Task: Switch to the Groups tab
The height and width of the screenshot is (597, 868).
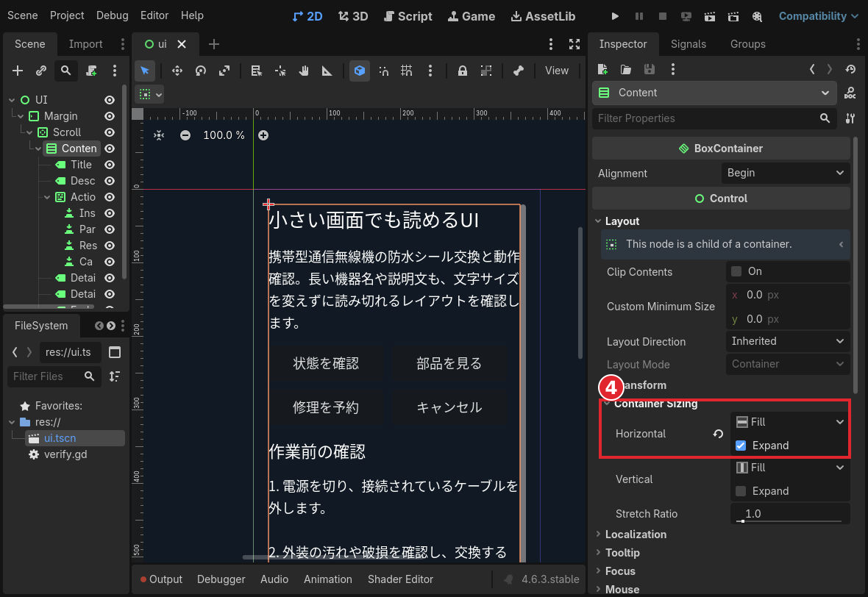Action: [748, 44]
